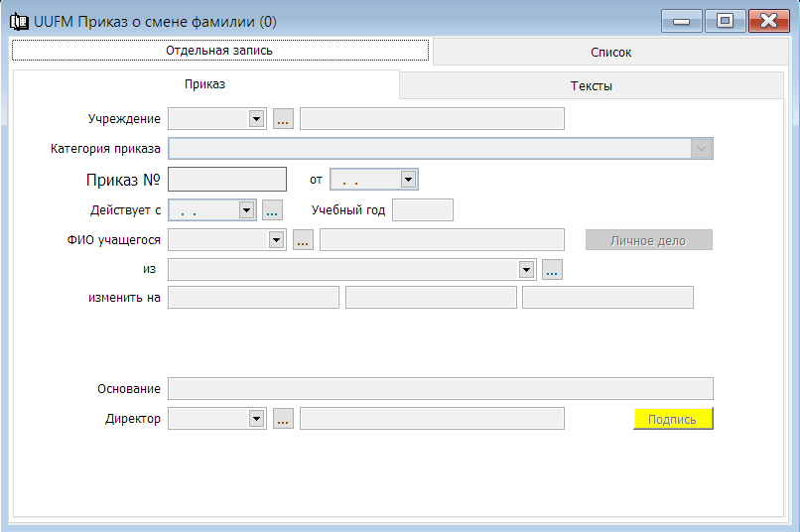Click the Личное дело button

648,240
